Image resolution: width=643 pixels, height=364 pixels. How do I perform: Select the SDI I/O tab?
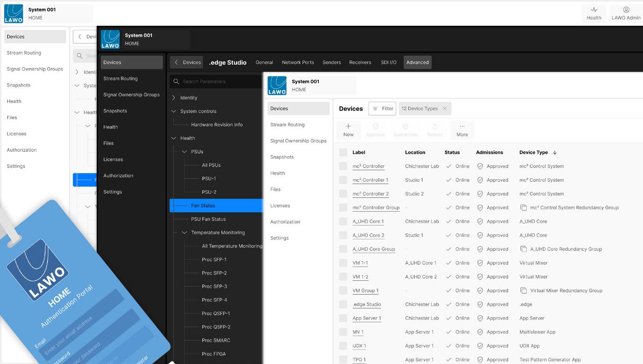click(x=389, y=62)
